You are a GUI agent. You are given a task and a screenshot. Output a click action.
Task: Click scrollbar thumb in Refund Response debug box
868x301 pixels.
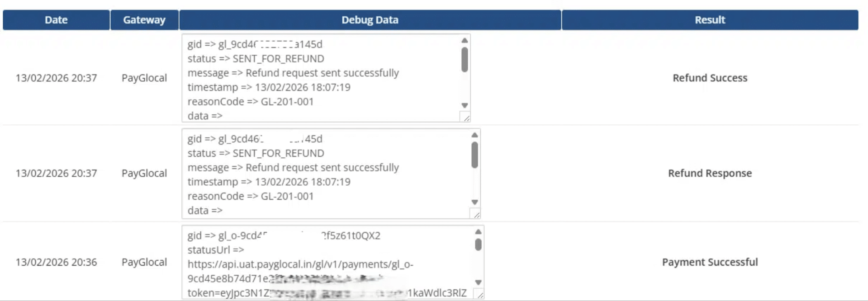tap(474, 155)
